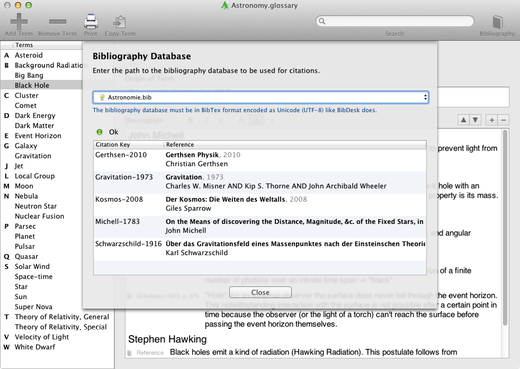Select the Galaxy term
520x369 pixels.
26,146
